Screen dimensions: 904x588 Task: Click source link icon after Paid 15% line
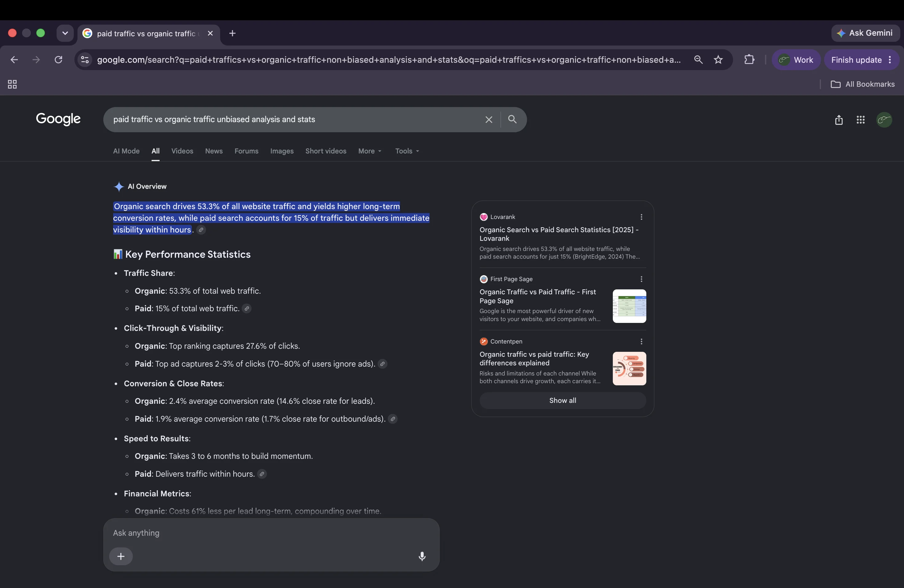[x=247, y=308]
